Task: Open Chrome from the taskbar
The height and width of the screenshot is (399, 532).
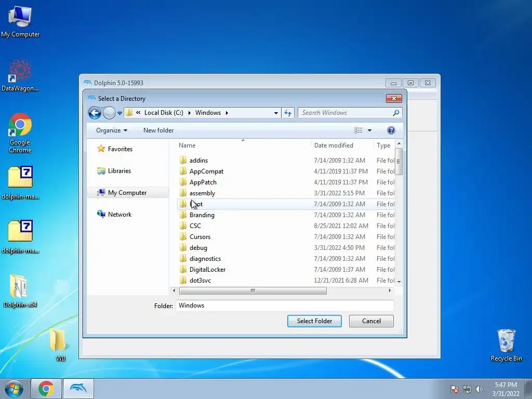Action: pyautogui.click(x=46, y=389)
